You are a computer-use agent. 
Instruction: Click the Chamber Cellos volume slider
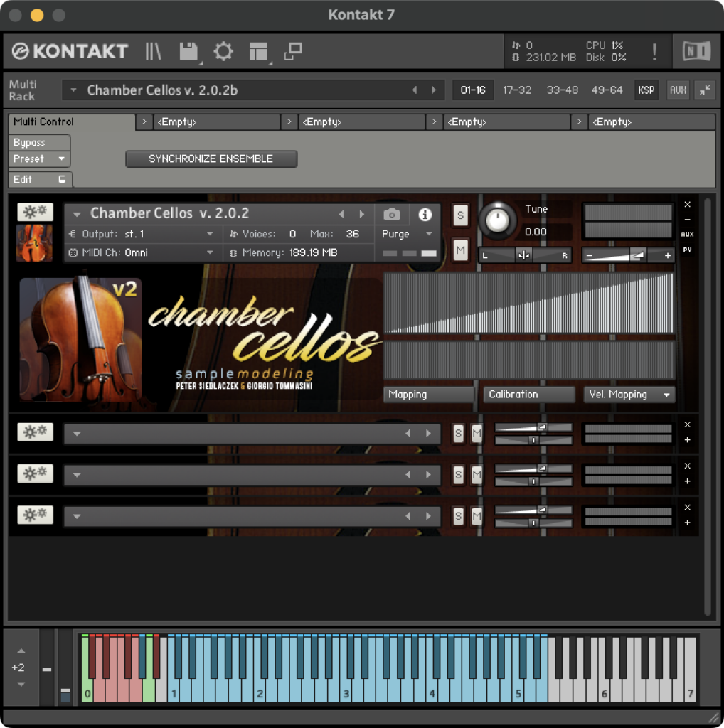[628, 255]
